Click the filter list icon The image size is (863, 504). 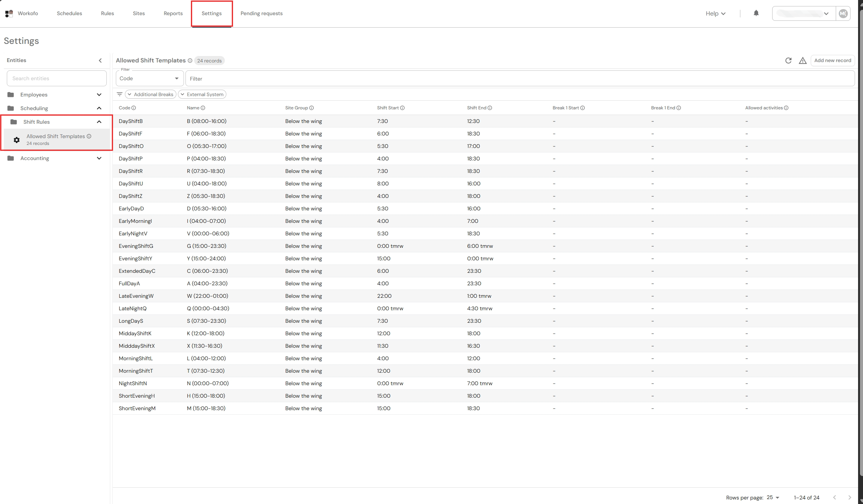pos(120,94)
